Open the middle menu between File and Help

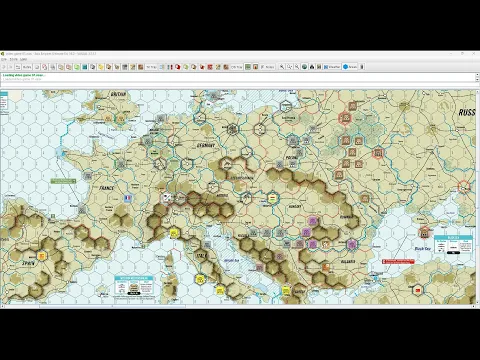13,59
